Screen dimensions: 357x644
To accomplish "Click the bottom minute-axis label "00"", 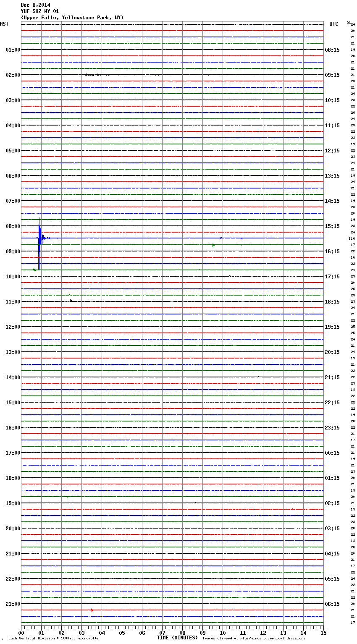I will coord(21,633).
